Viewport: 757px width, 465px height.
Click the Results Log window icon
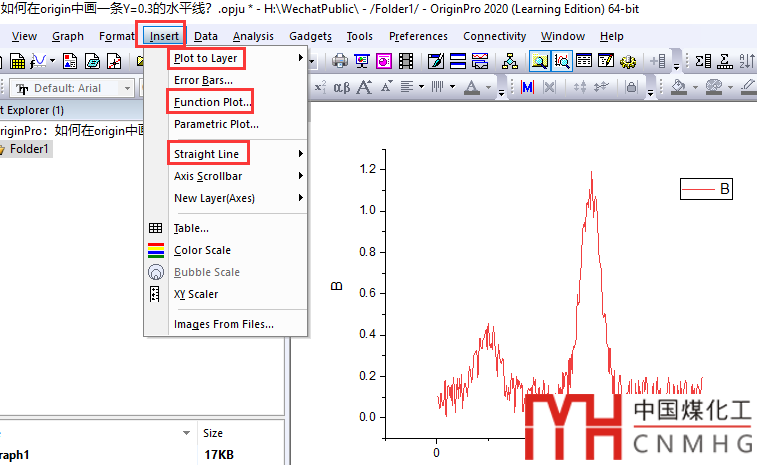tap(584, 61)
